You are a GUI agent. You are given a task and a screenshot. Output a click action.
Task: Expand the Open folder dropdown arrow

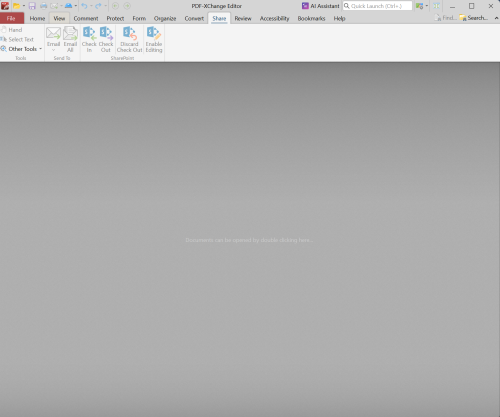pos(24,6)
